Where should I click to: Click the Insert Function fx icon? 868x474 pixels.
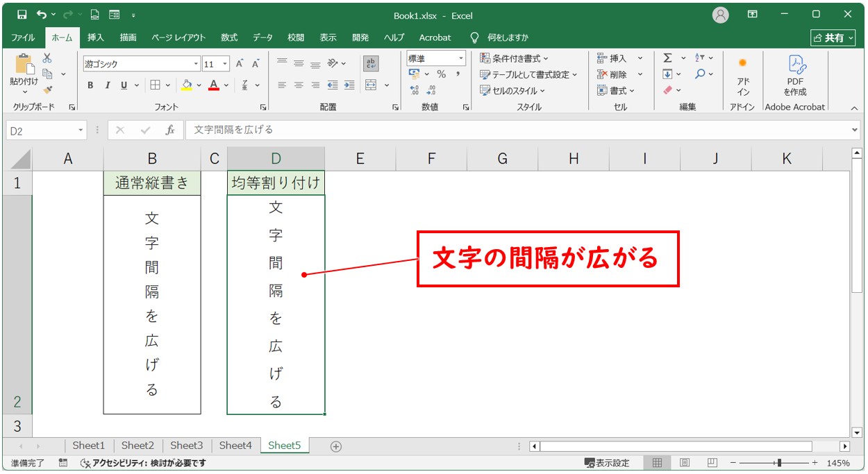(170, 130)
